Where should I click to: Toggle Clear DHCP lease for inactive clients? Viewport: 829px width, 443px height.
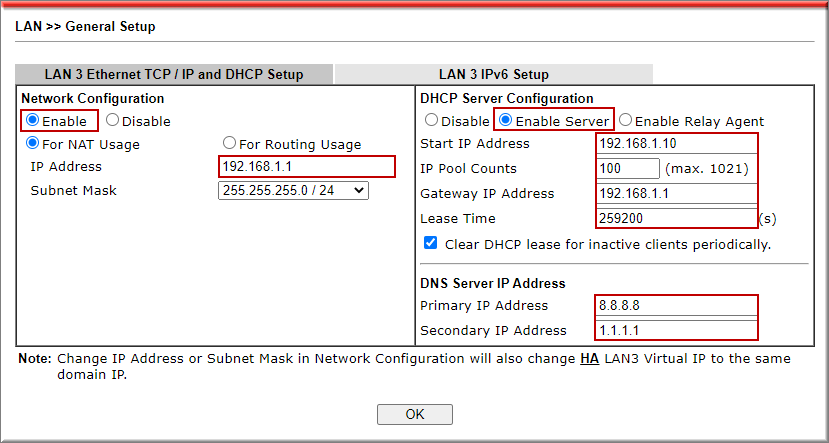pos(431,243)
